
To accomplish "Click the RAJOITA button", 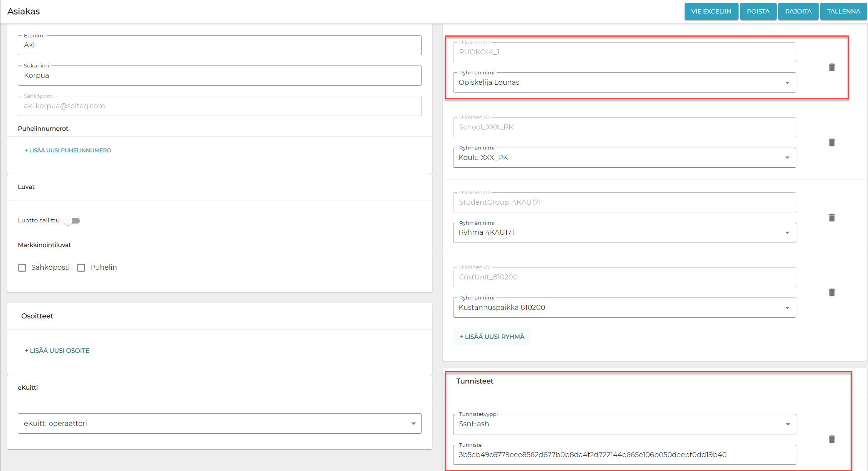I will click(798, 12).
